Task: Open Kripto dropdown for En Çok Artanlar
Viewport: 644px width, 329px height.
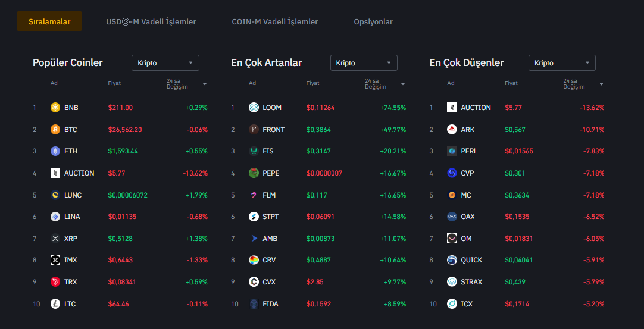Action: coord(364,63)
